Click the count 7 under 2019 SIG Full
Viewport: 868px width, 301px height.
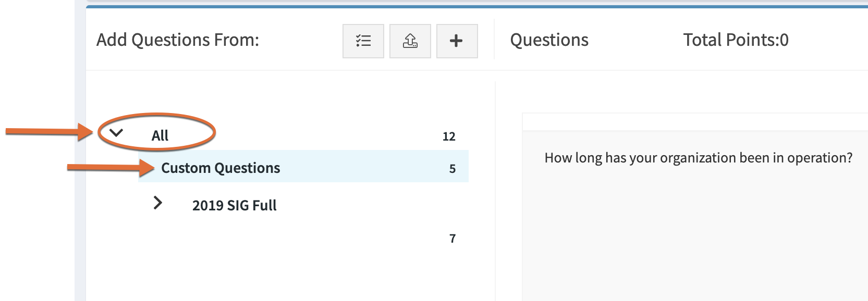click(x=453, y=239)
